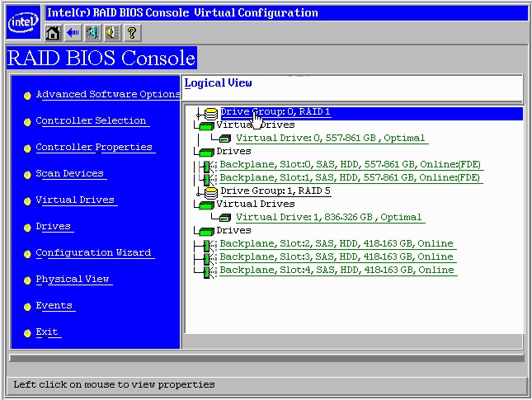Viewport: 532px width, 400px height.
Task: Select Backplane Slot:3 418.163 GB drive
Action: coord(337,256)
